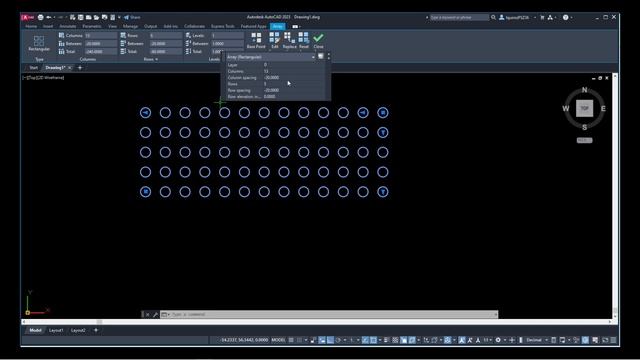The image size is (640, 360).
Task: Open the signed-in user account dropdown
Action: point(517,17)
